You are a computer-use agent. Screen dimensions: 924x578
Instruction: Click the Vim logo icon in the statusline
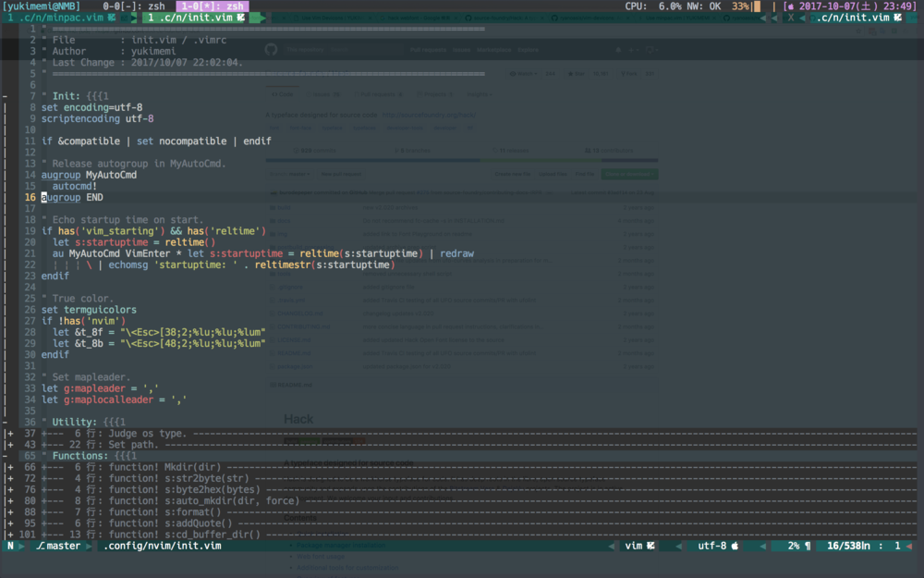coord(651,545)
